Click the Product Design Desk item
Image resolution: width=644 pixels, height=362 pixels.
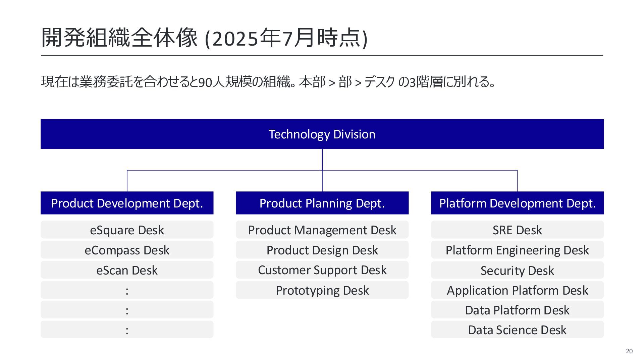[x=322, y=250]
